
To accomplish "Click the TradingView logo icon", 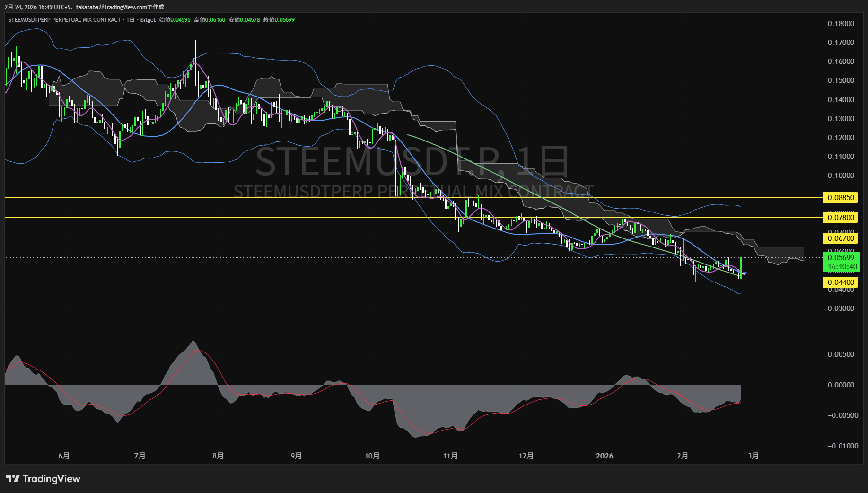I will [13, 479].
